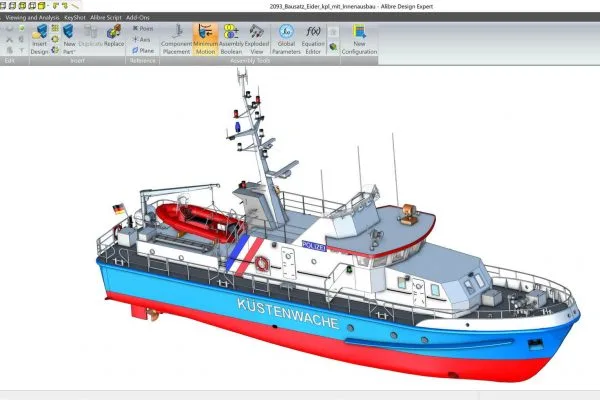
Task: Open the Viewing and Analysis tab
Action: pos(32,17)
